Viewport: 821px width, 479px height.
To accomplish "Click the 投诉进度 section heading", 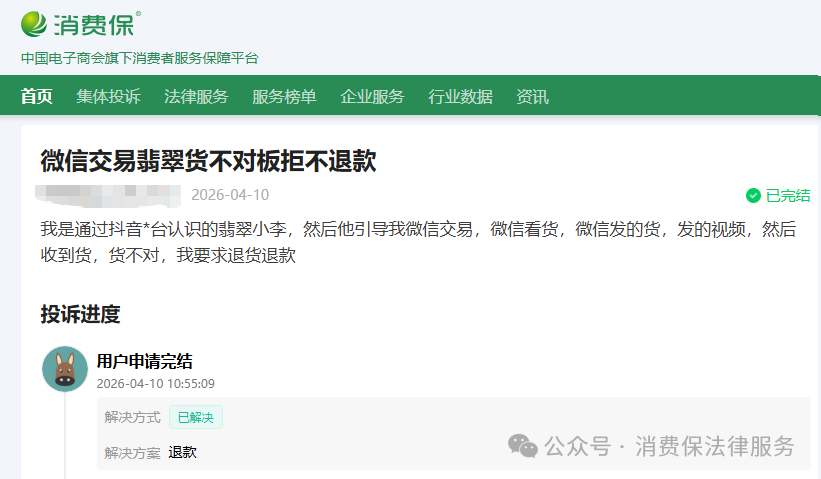I will coord(80,314).
